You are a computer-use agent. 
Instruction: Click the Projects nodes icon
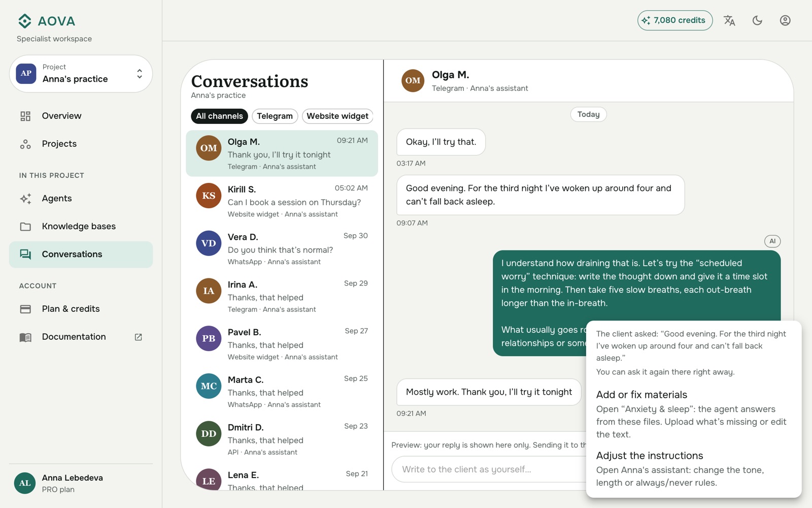25,144
